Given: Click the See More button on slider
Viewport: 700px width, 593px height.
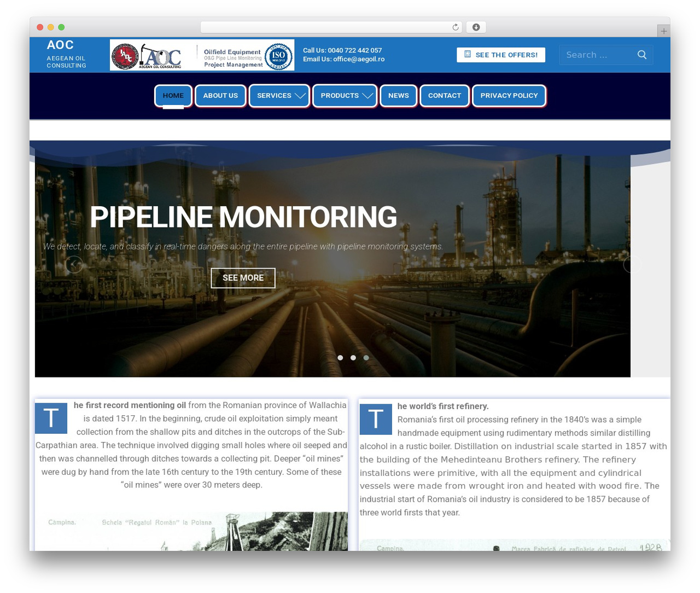Looking at the screenshot, I should click(x=243, y=278).
